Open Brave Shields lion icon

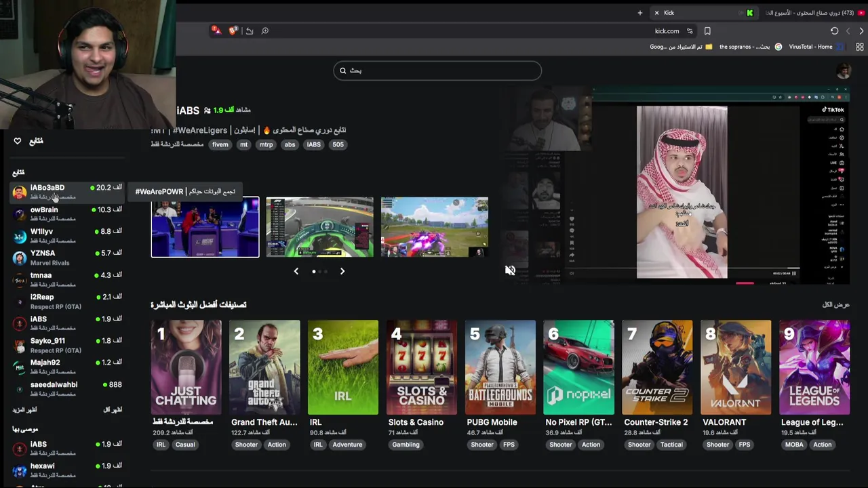(233, 30)
